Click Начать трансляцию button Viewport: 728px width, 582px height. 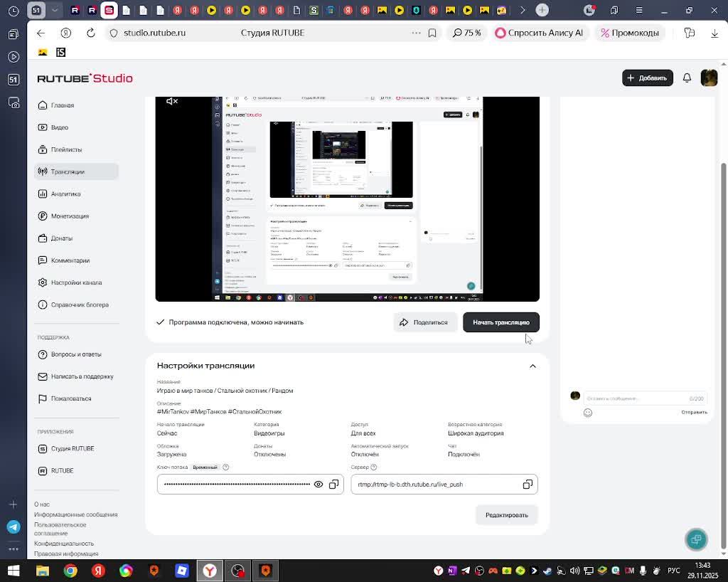pos(501,322)
